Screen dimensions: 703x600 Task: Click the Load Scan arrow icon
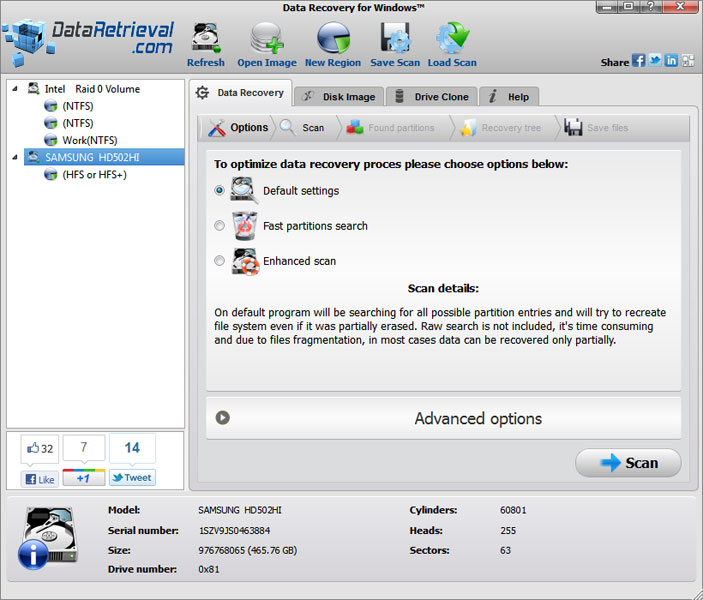452,38
